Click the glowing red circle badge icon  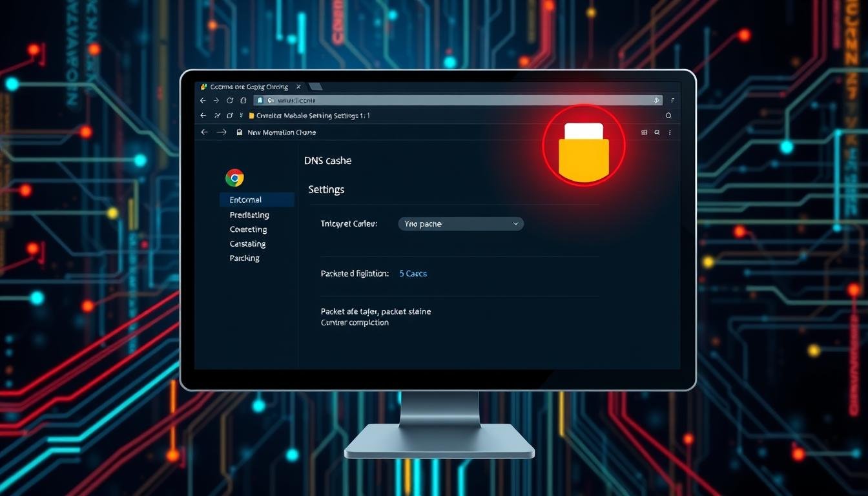583,145
